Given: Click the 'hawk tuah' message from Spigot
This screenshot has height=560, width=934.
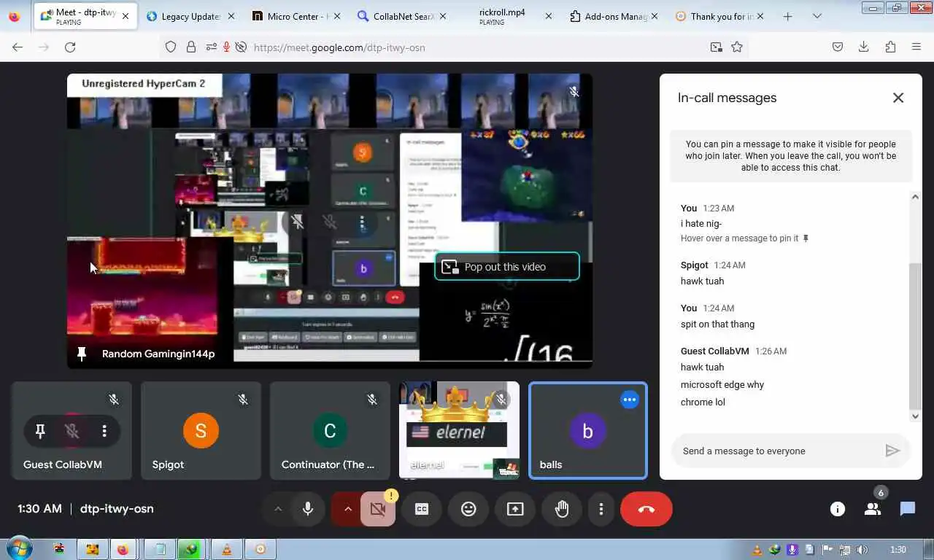Looking at the screenshot, I should [x=702, y=281].
